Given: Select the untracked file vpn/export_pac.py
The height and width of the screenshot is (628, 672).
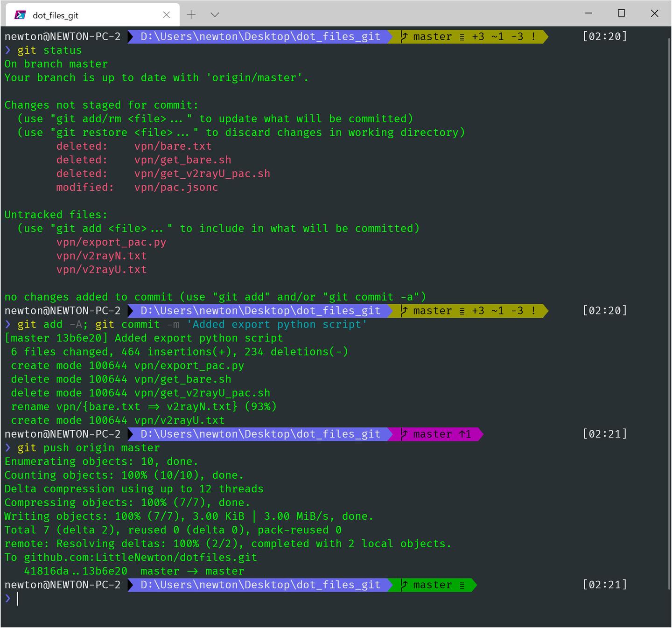Looking at the screenshot, I should [112, 242].
